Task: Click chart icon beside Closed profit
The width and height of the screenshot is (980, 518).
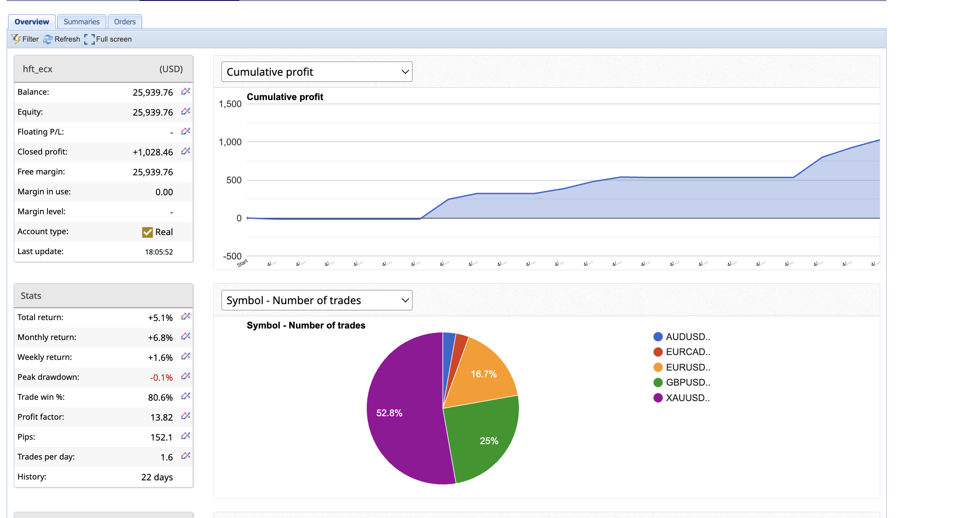Action: point(186,151)
